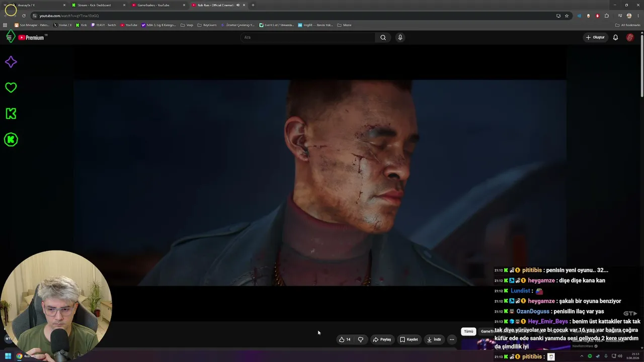Open the Chrome profile avatar
644x362 pixels.
[629, 16]
